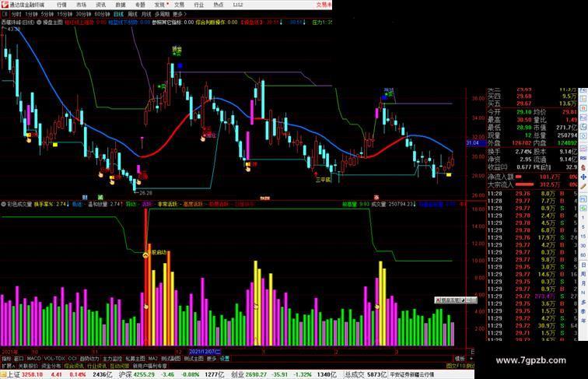The height and width of the screenshot is (379, 588).
Task: Open the 行情 menu
Action: (61, 5)
